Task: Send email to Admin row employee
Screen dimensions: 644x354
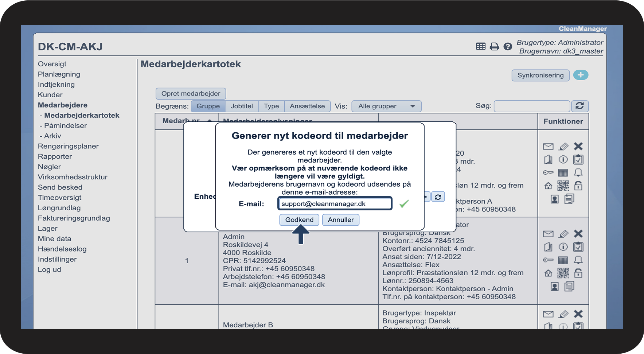Action: [548, 234]
